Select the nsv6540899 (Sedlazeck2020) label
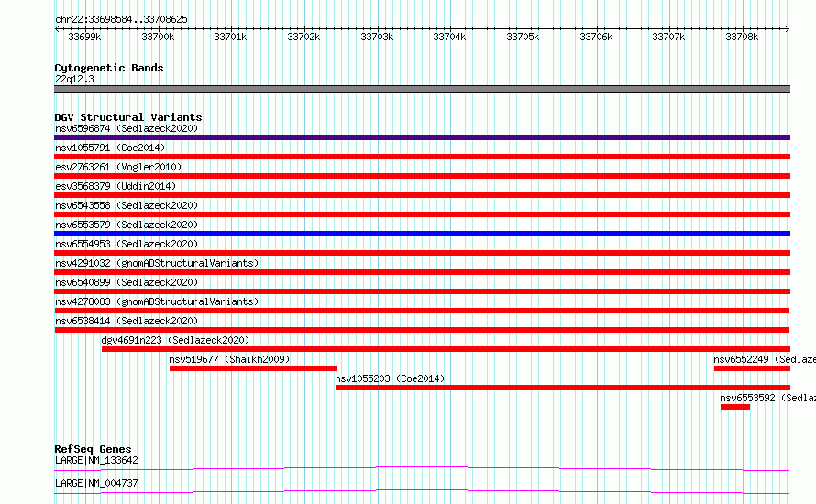 [127, 282]
